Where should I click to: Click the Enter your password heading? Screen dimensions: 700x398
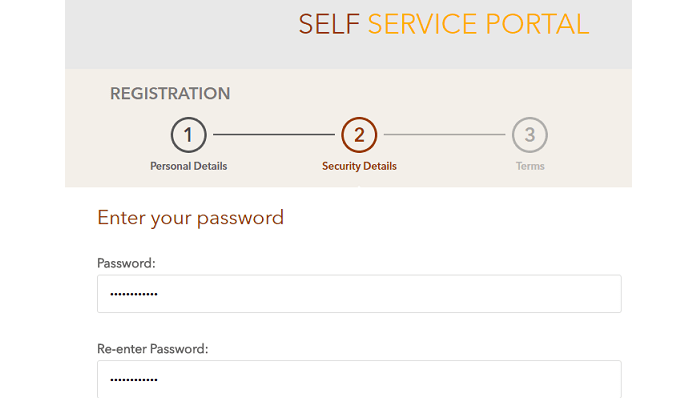pyautogui.click(x=191, y=218)
